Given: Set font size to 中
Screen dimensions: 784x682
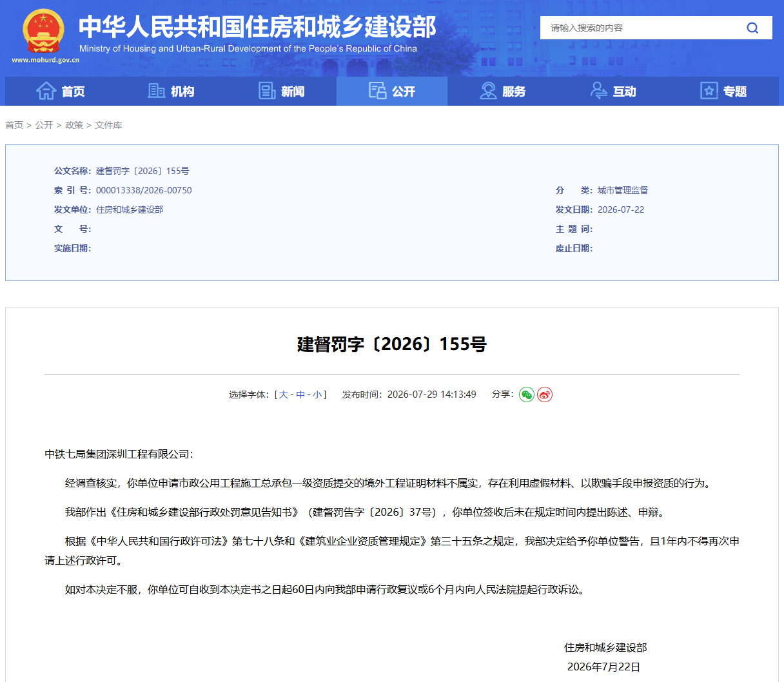Looking at the screenshot, I should click(x=300, y=395).
